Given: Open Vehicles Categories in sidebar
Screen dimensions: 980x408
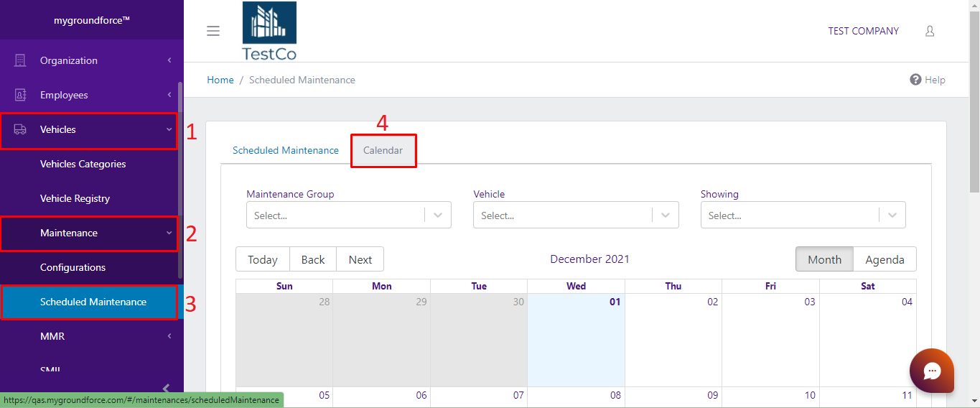Looking at the screenshot, I should [83, 164].
